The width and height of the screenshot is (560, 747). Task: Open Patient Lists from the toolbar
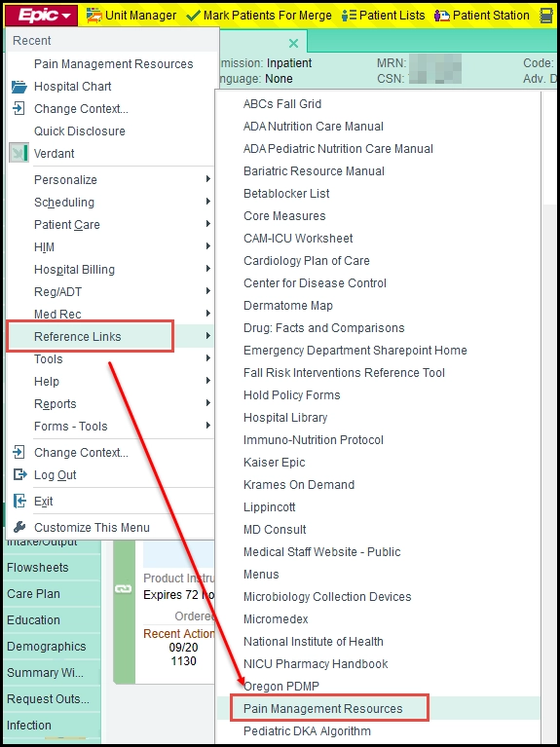tap(349, 16)
